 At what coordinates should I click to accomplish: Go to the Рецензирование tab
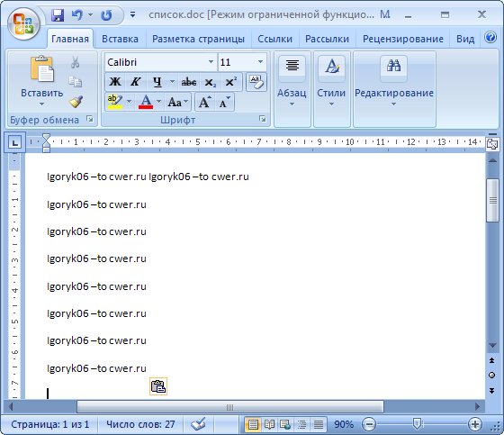403,39
